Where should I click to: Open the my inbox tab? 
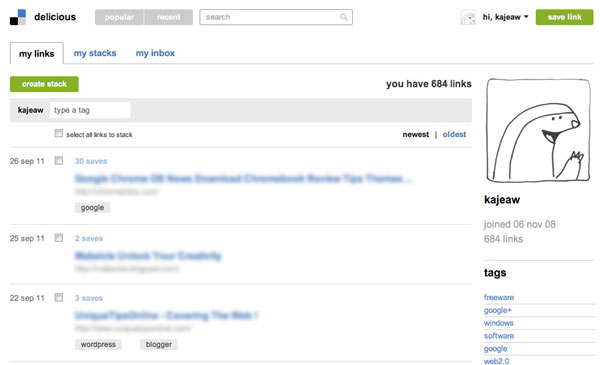[155, 53]
